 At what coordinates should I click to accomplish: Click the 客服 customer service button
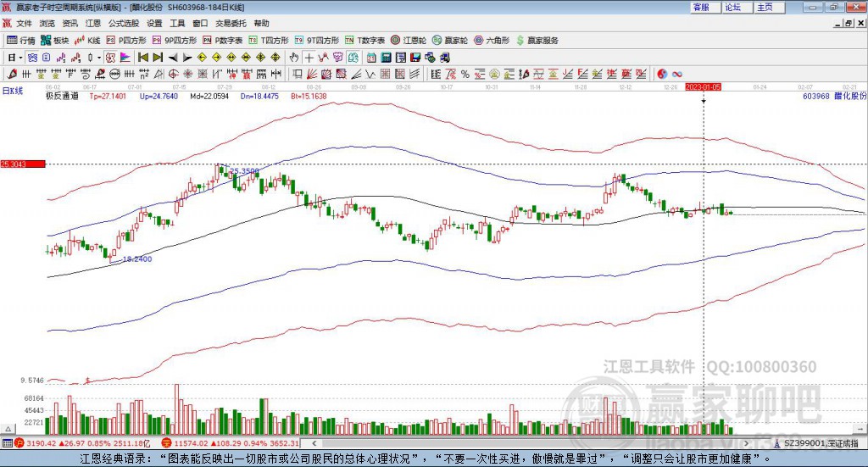pyautogui.click(x=705, y=7)
